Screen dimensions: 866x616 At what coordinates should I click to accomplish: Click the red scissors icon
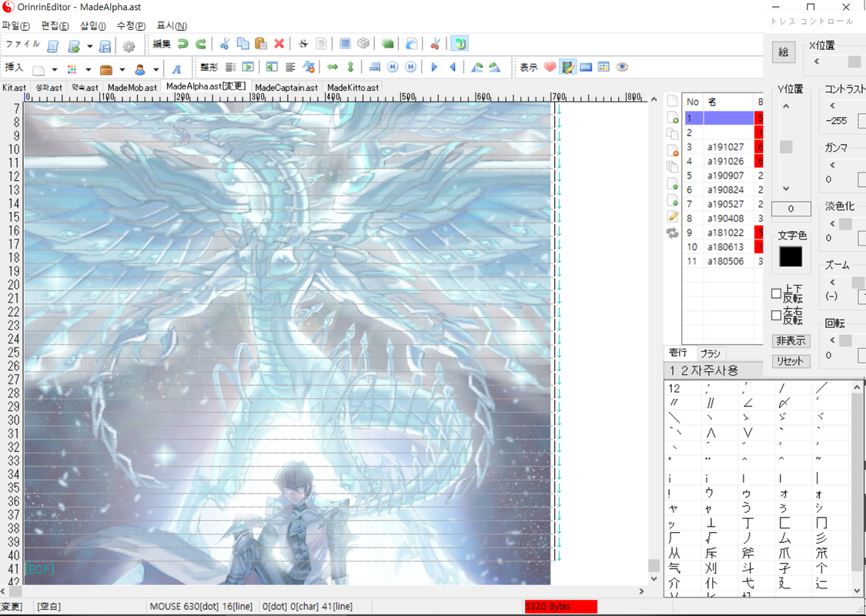435,44
